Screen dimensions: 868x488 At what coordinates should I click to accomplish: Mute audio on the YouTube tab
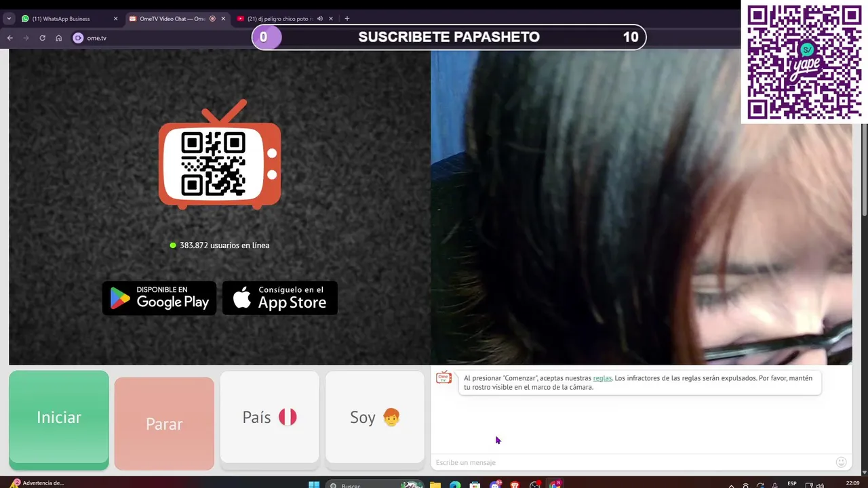(319, 19)
